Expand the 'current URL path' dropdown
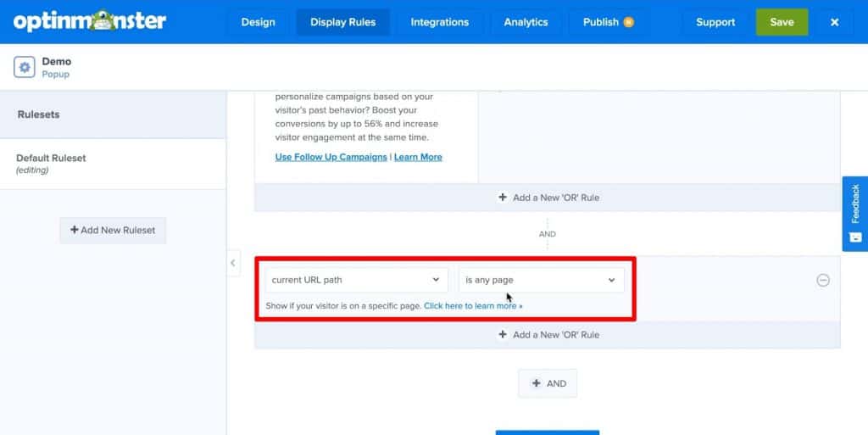This screenshot has height=435, width=868. (357, 280)
